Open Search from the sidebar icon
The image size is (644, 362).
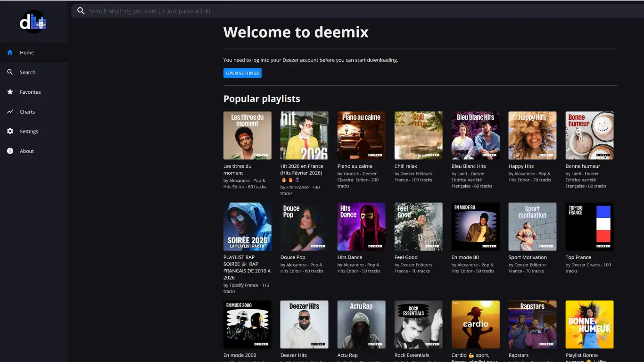[x=9, y=72]
